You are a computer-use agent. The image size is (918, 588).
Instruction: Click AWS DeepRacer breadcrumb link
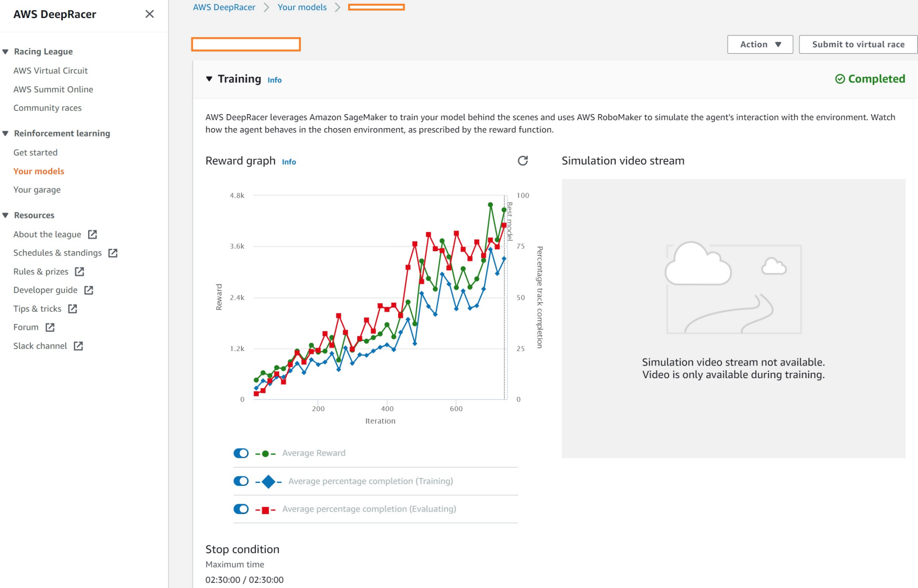pos(224,7)
